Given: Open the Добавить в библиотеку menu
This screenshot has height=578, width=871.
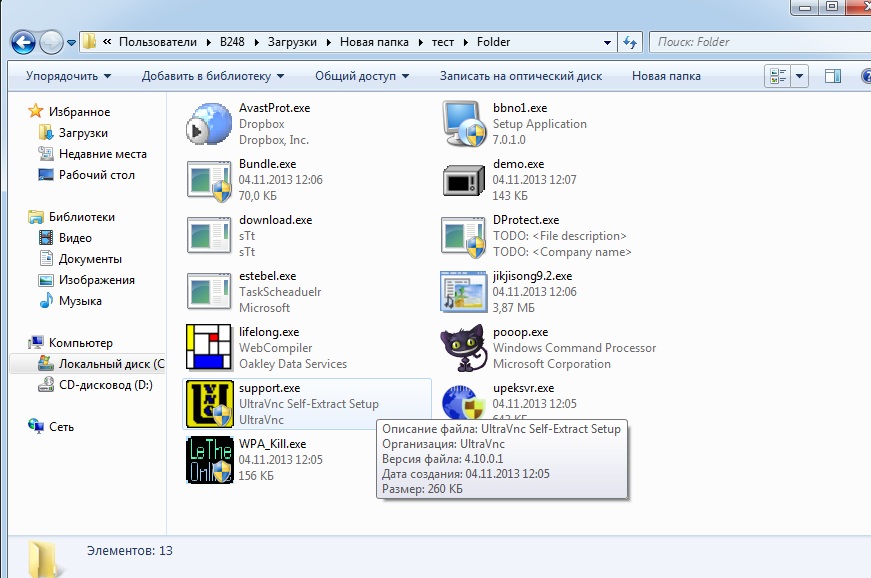Looking at the screenshot, I should point(212,76).
